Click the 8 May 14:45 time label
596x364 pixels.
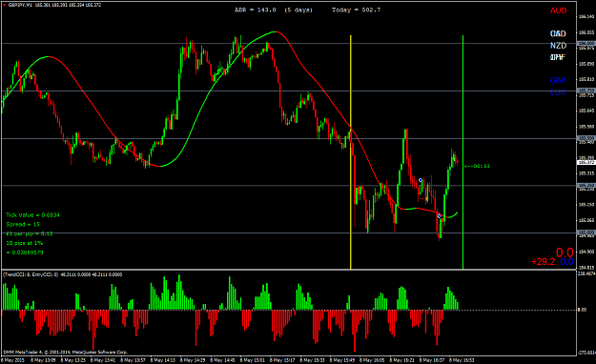(x=222, y=360)
